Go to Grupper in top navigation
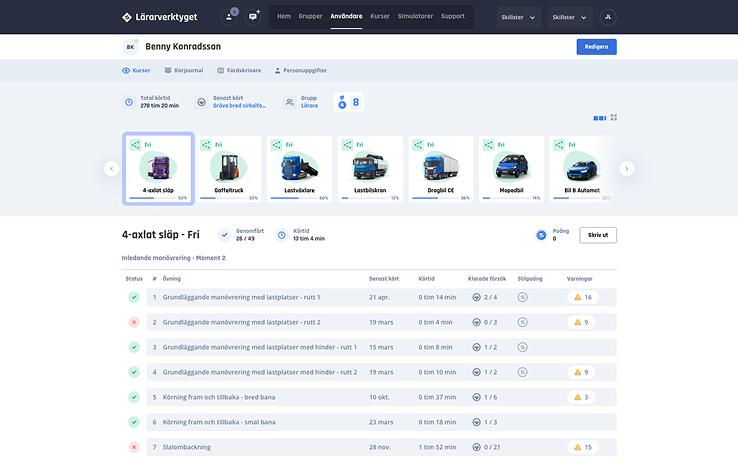738x472 pixels. click(x=310, y=16)
